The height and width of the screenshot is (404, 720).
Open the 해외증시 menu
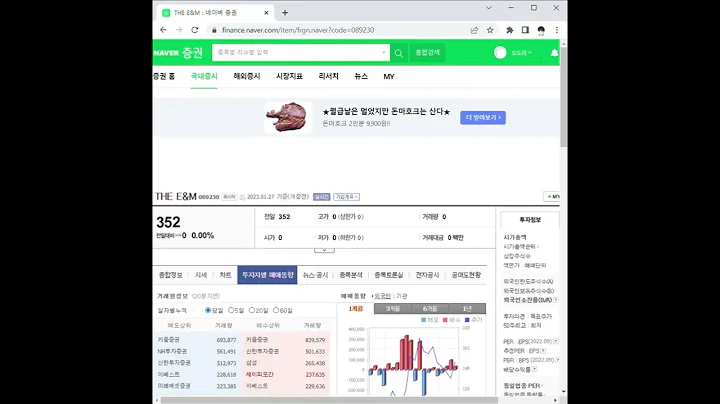[247, 77]
